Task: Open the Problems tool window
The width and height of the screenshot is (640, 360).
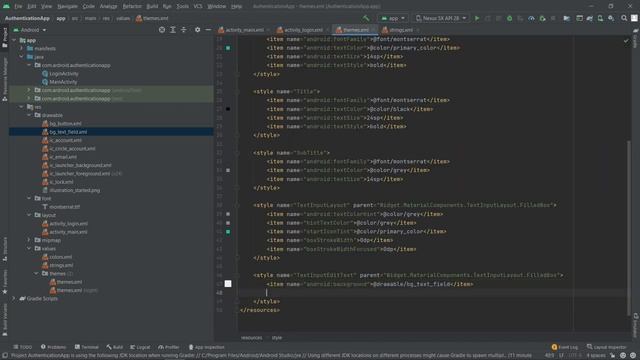Action: tap(53, 347)
